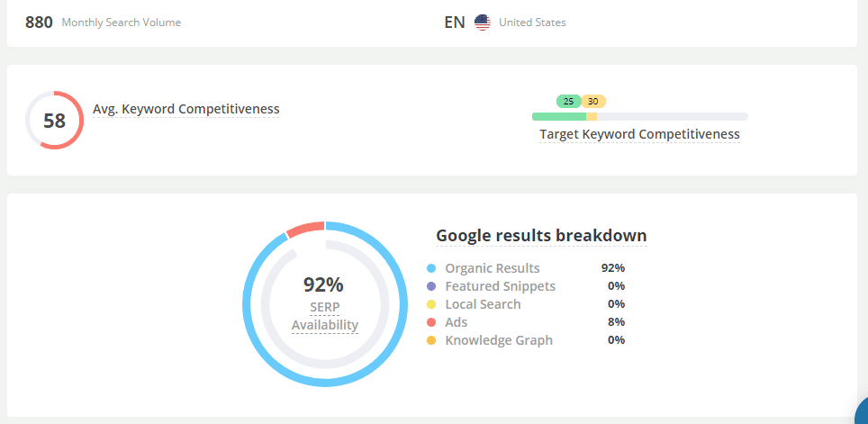Click the Avg. Keyword Competitiveness label
Viewport: 868px width, 424px height.
pos(186,109)
